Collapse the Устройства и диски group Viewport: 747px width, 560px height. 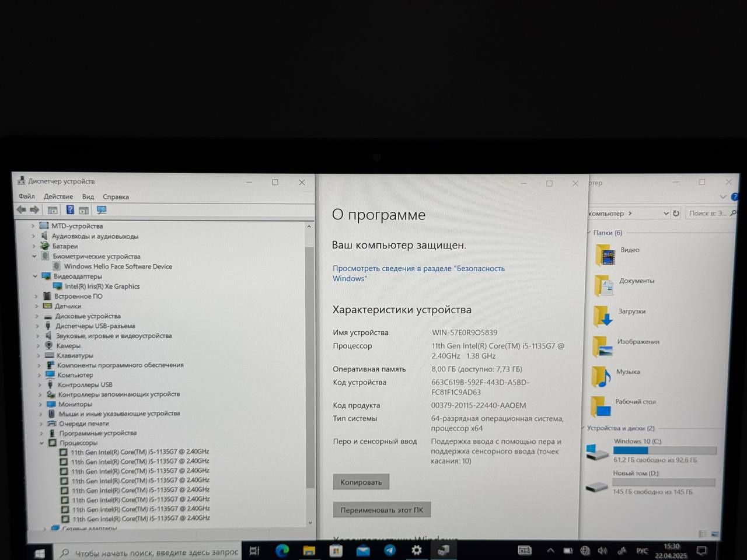[582, 428]
